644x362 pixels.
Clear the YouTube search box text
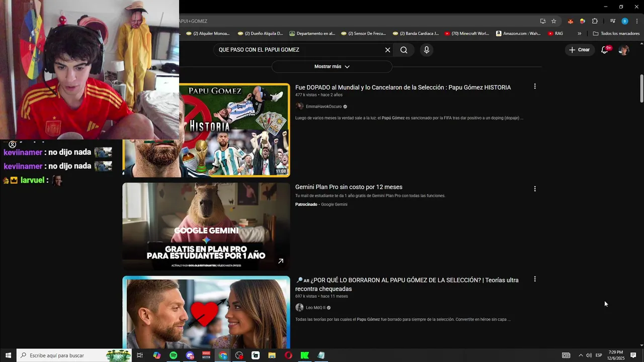coord(387,50)
